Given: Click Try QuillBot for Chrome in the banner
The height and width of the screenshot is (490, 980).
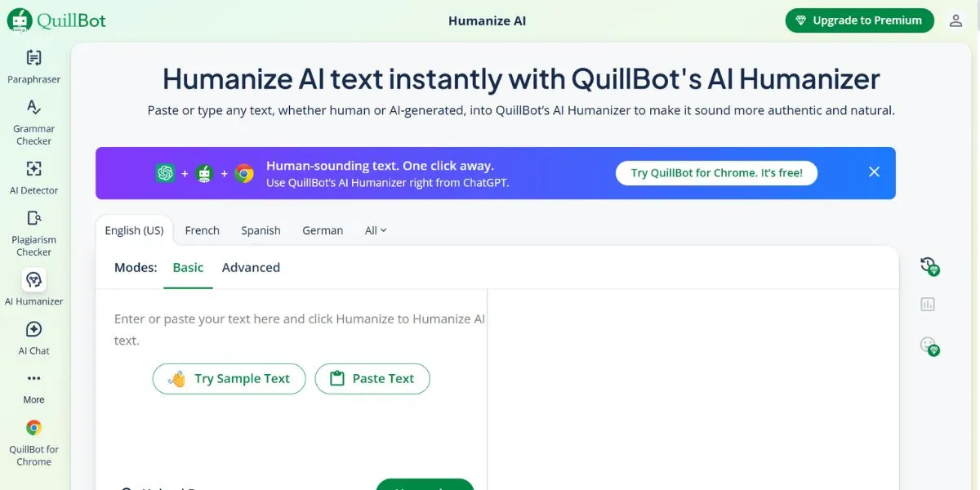Looking at the screenshot, I should pyautogui.click(x=716, y=173).
